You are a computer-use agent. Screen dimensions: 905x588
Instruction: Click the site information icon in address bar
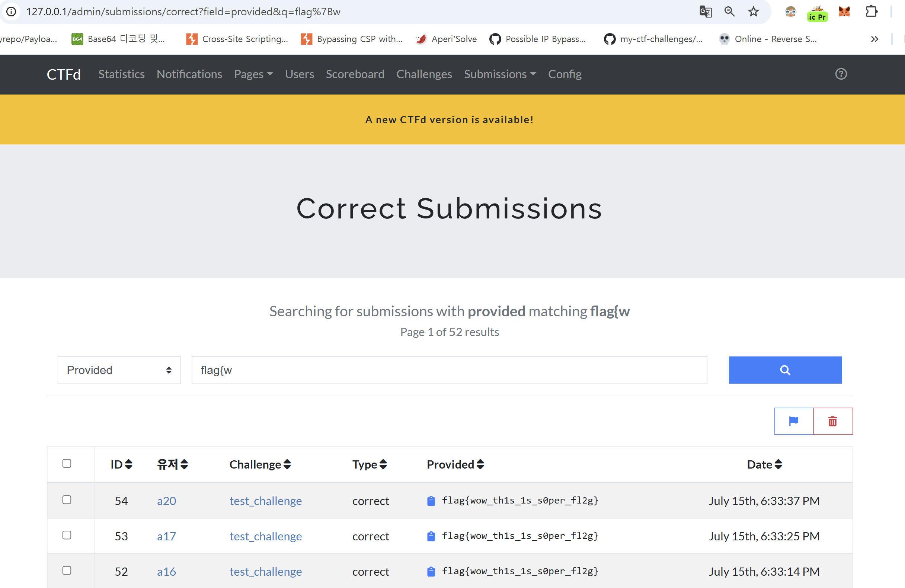coord(11,12)
